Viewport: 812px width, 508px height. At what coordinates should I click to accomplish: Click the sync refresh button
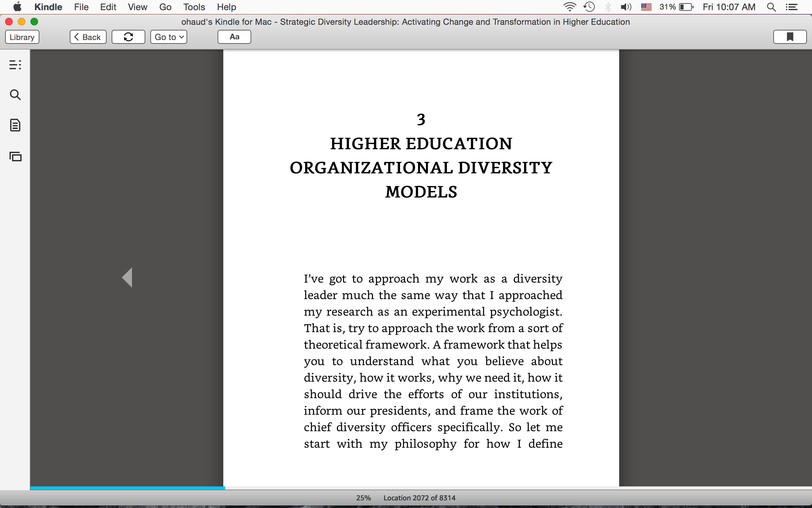(x=128, y=37)
